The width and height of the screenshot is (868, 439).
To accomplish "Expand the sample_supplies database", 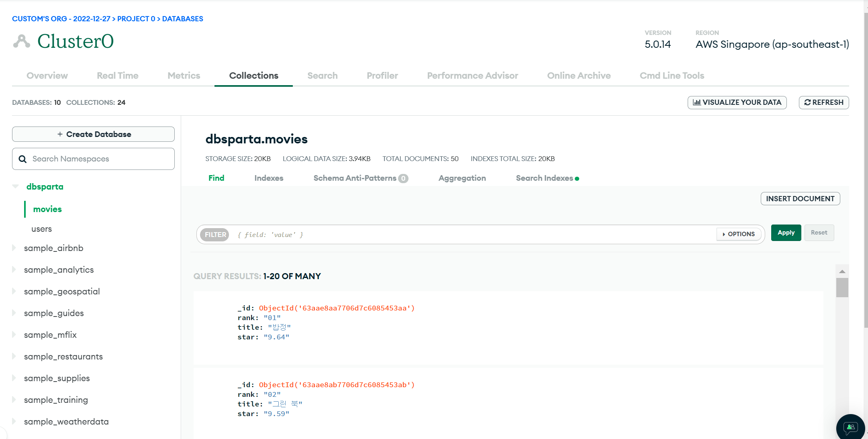I will pyautogui.click(x=14, y=378).
